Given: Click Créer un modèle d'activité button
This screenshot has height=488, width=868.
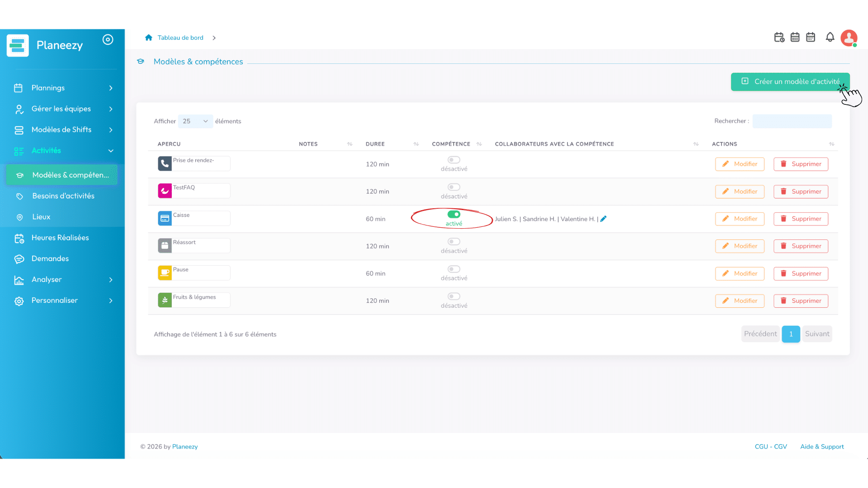Looking at the screenshot, I should pyautogui.click(x=790, y=82).
